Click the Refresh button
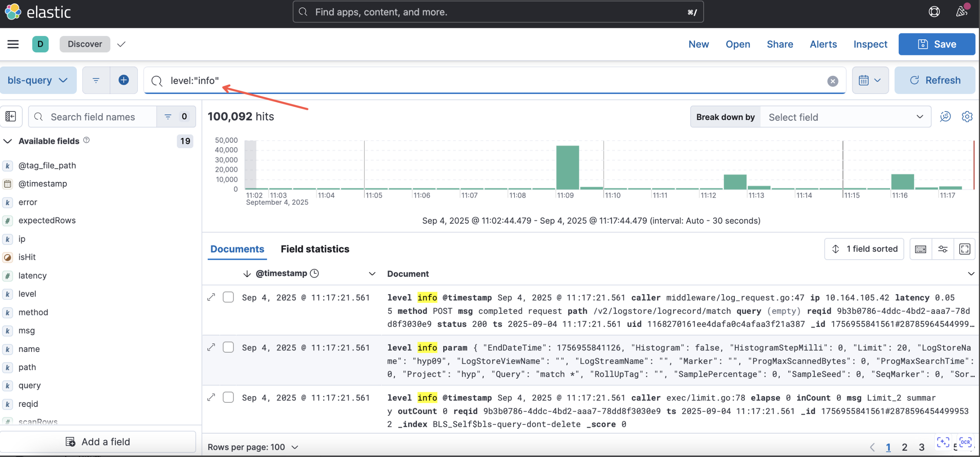 tap(934, 80)
